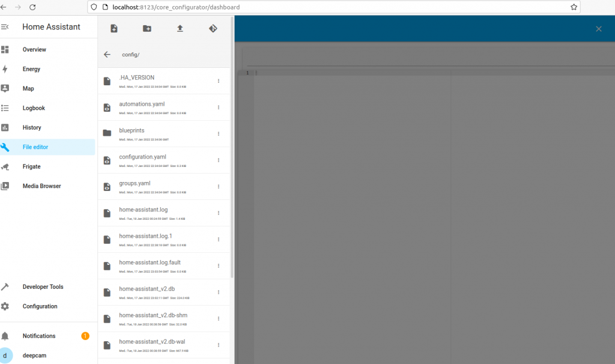Click the blueprints folder icon
This screenshot has width=615, height=364.
[x=107, y=133]
